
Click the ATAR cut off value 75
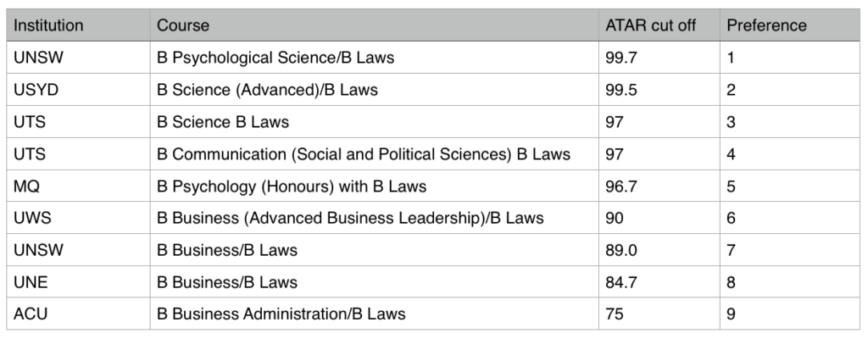(615, 314)
